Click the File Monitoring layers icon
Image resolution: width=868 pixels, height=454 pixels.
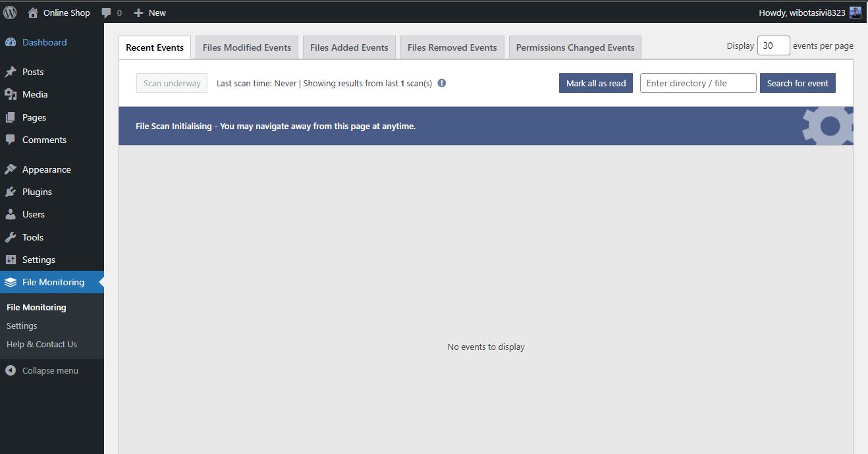tap(11, 282)
